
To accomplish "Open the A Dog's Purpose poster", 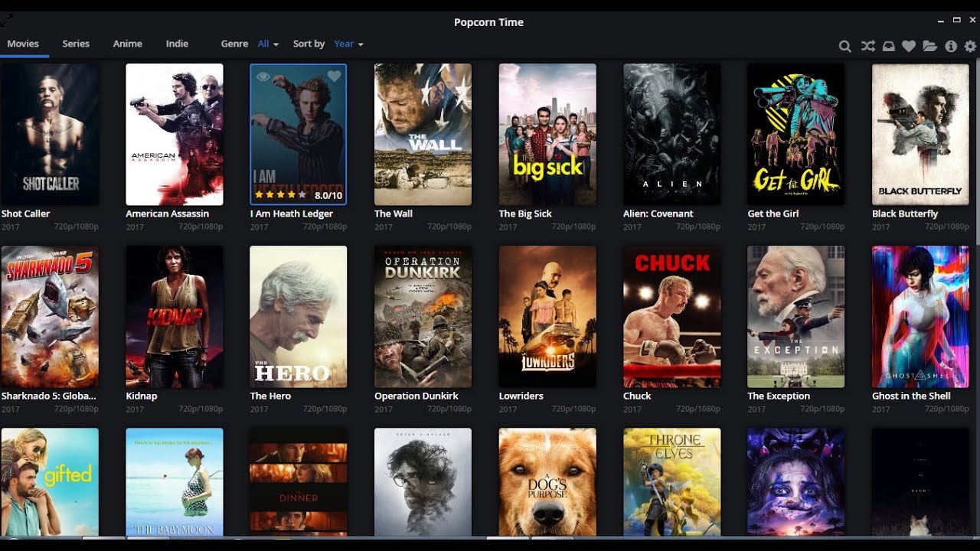I will pos(547,482).
